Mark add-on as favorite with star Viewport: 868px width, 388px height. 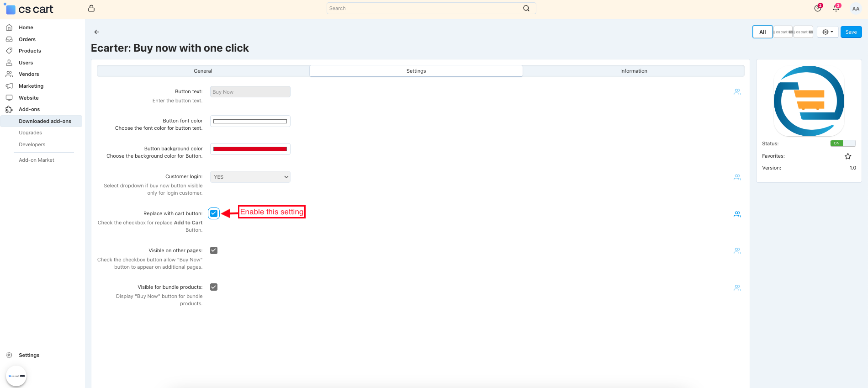pyautogui.click(x=848, y=156)
